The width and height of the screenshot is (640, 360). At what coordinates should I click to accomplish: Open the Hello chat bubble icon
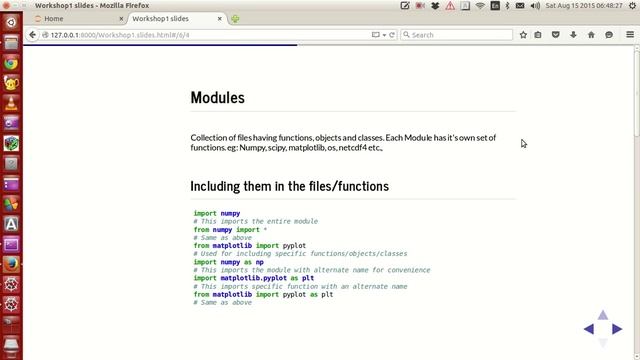click(609, 35)
